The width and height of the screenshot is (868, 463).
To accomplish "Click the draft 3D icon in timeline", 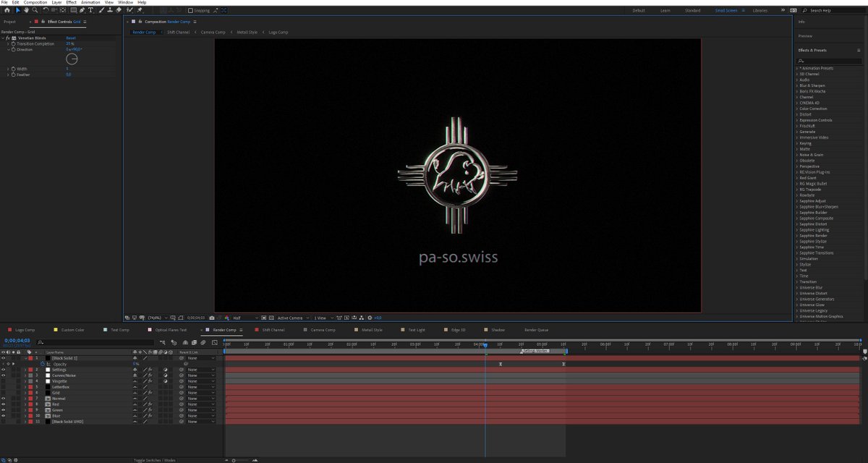I will pyautogui.click(x=174, y=342).
